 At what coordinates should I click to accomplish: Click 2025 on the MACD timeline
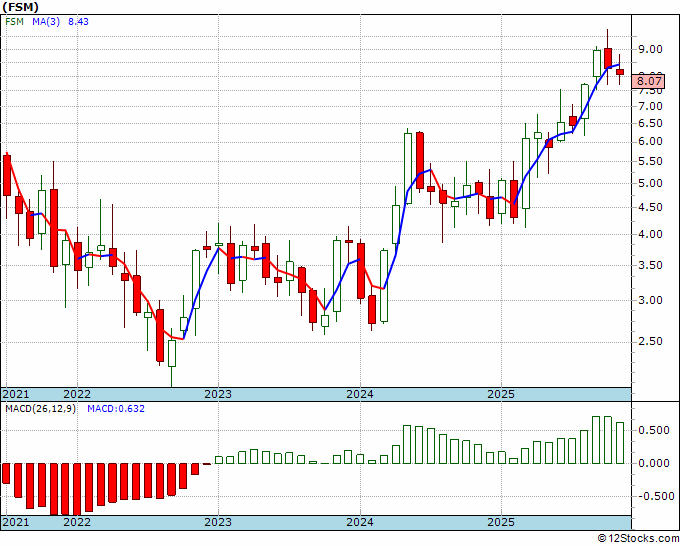pyautogui.click(x=501, y=522)
